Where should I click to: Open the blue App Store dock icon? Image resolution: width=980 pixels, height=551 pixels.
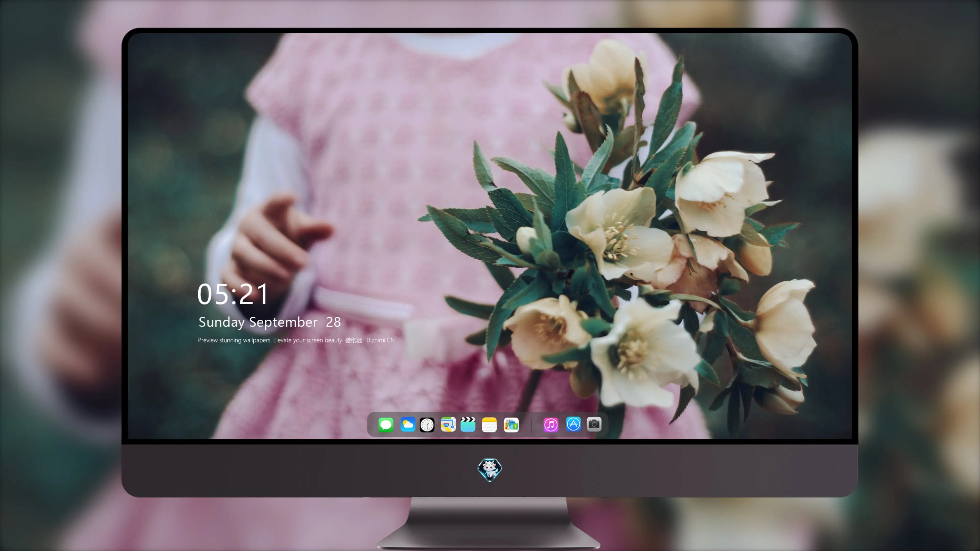click(x=573, y=424)
